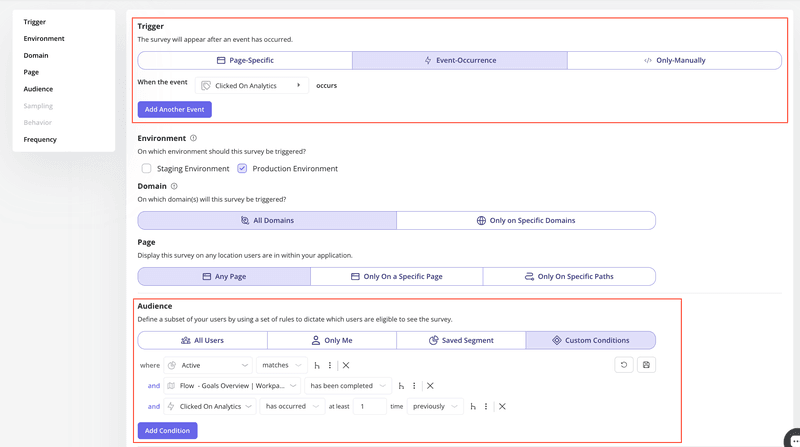Click branch icon on Flow condition row
This screenshot has width=800, height=447.
401,386
